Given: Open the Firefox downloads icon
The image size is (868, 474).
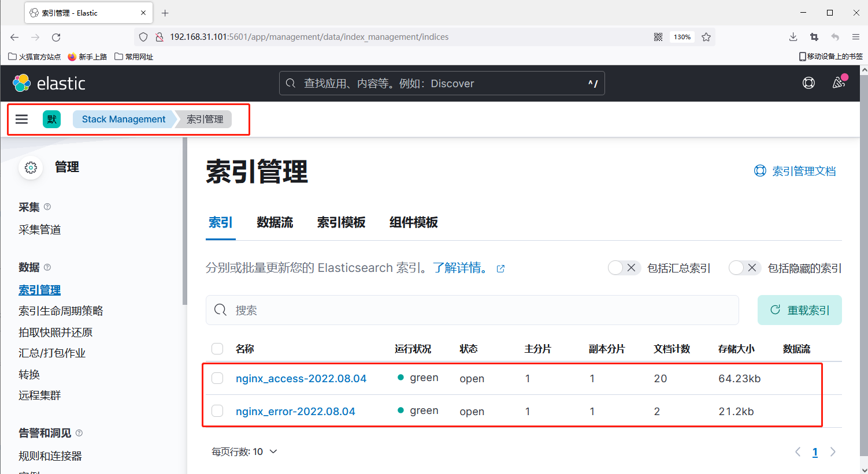Looking at the screenshot, I should (x=793, y=37).
